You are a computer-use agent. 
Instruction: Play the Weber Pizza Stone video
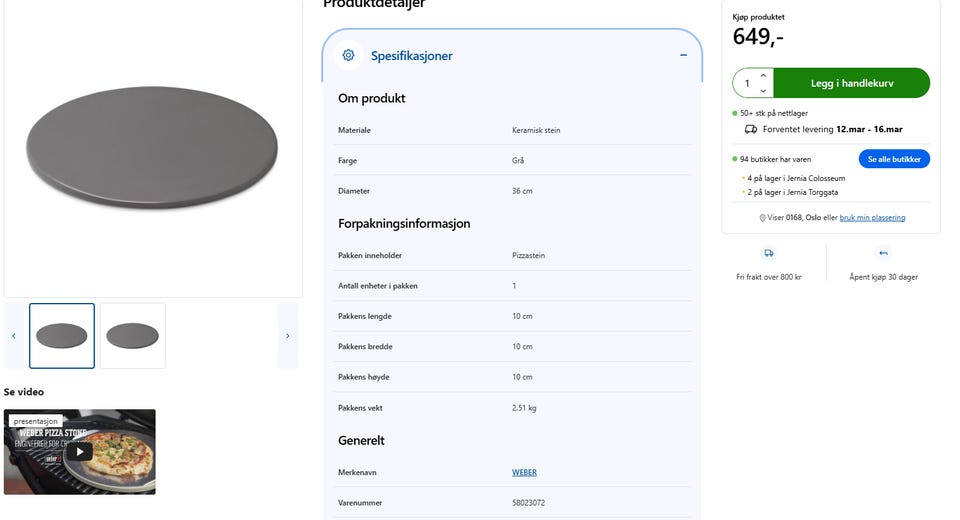click(80, 451)
